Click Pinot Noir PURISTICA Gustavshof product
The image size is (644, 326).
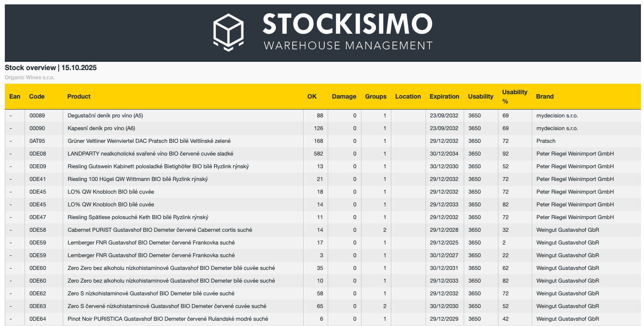[168, 319]
